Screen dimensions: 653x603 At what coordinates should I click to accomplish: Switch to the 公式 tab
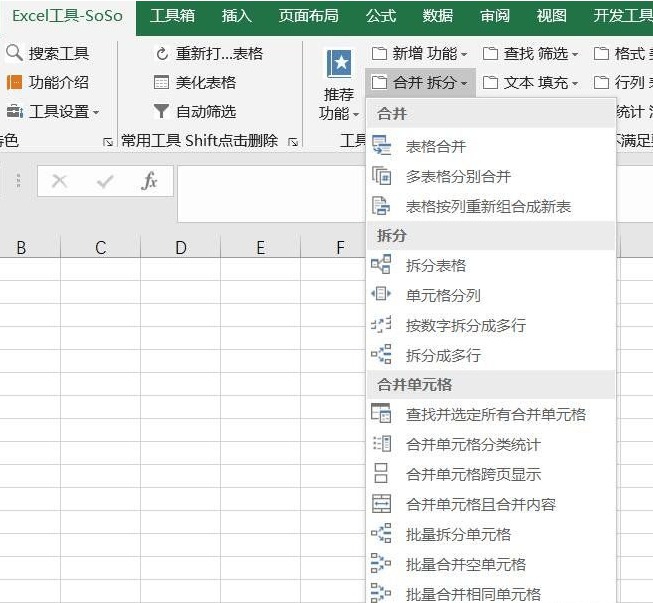point(381,16)
